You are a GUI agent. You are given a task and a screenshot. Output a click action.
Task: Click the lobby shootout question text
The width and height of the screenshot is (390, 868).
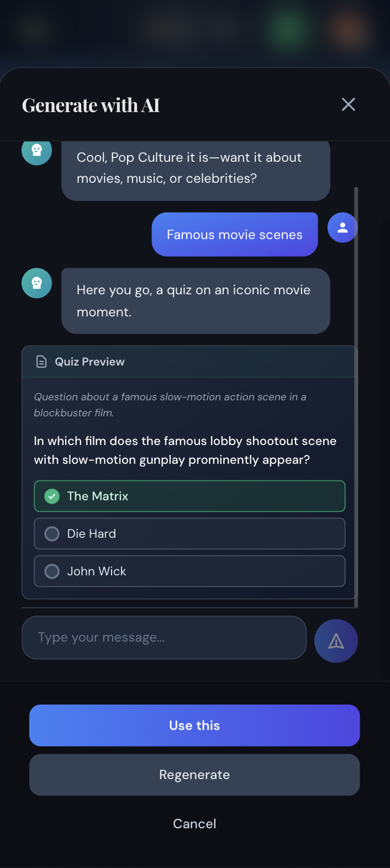(x=185, y=451)
